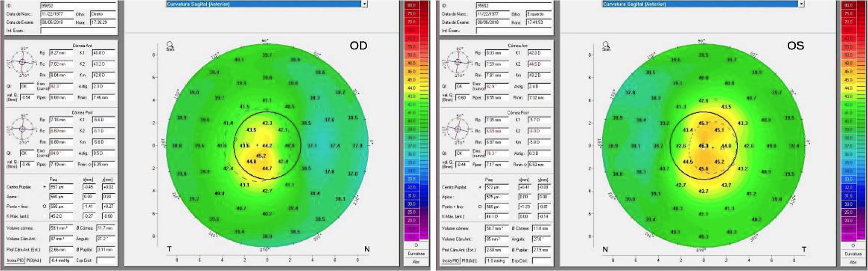Click the 45.6 value on the OS map
The image size is (868, 271).
pyautogui.click(x=703, y=169)
